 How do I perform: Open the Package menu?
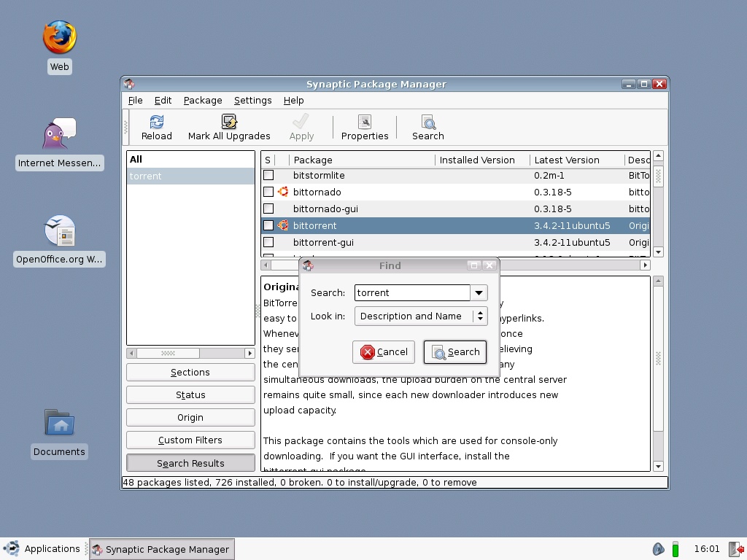(x=203, y=101)
